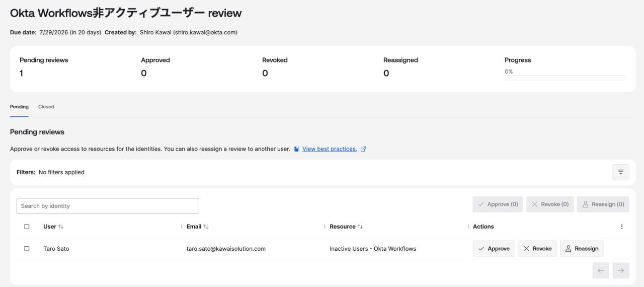Click the Taro Sato user name

tap(56, 249)
